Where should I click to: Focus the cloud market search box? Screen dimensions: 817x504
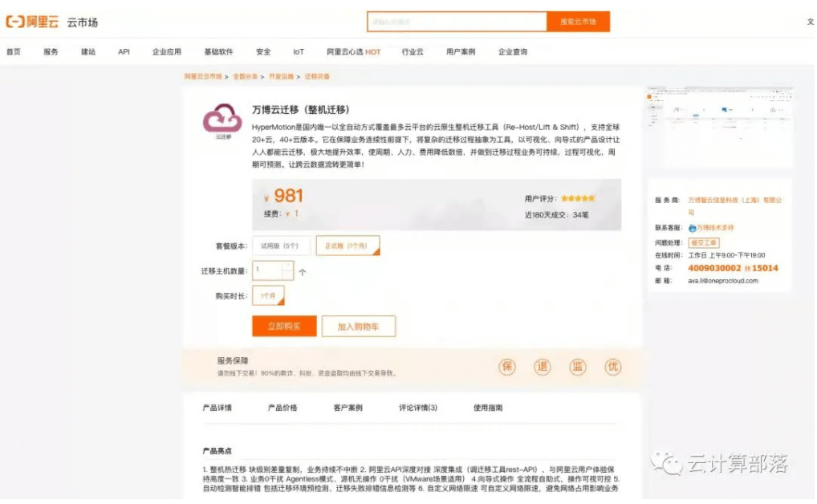457,22
